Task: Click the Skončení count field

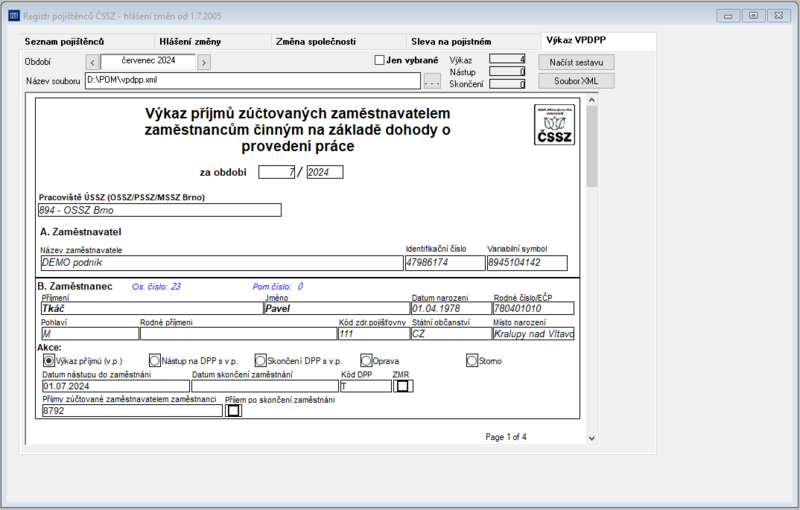Action: click(507, 84)
